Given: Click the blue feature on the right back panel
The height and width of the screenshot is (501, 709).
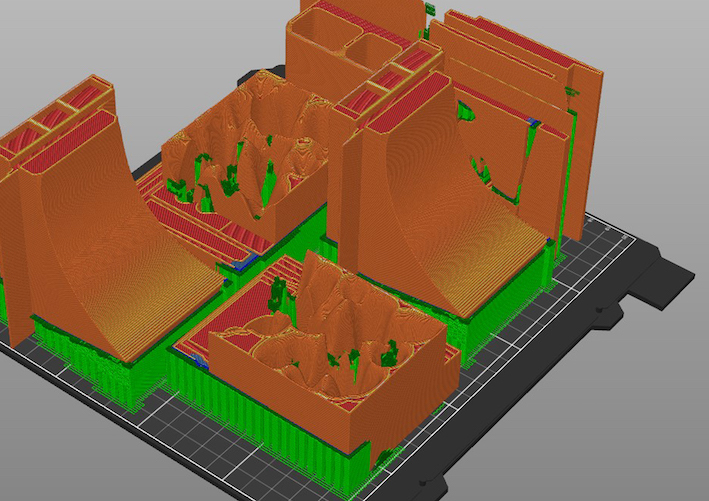Looking at the screenshot, I should tap(534, 121).
